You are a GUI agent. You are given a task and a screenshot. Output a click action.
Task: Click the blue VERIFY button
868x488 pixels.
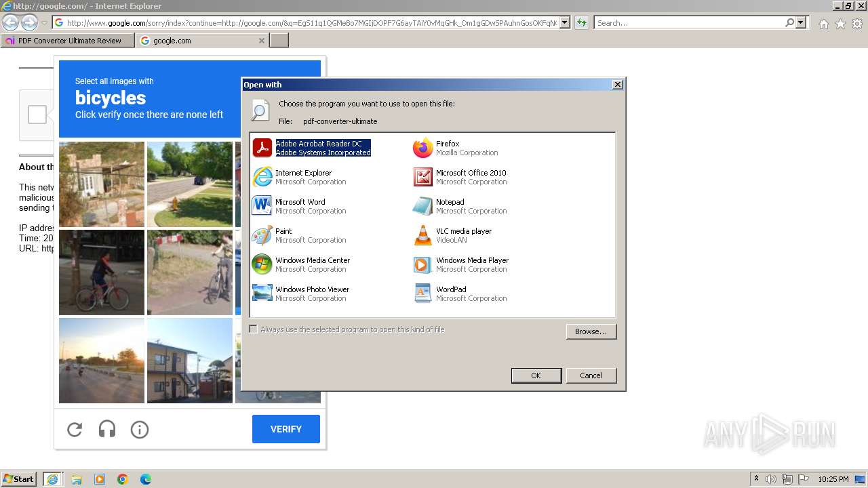286,429
